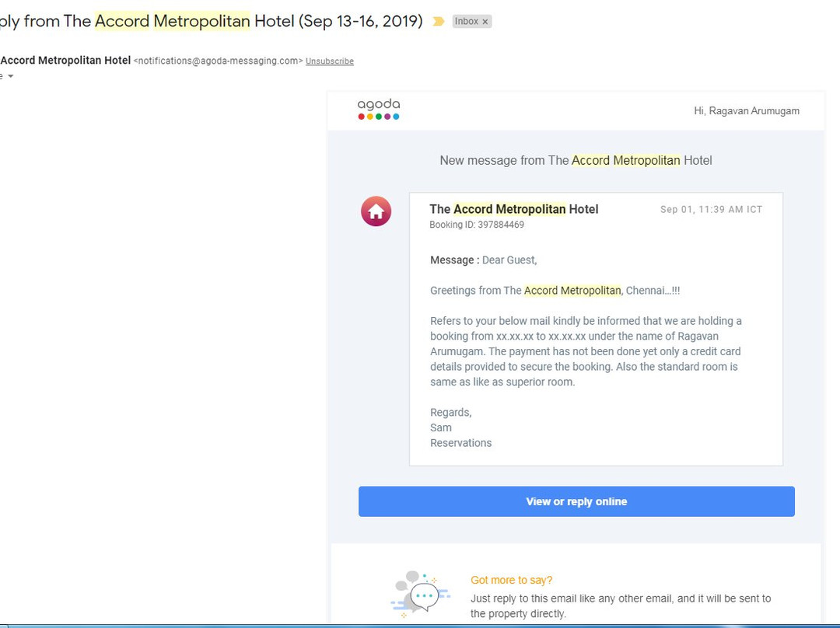This screenshot has width=840, height=628.
Task: Remove the Inbox label using its x
Action: 485,22
